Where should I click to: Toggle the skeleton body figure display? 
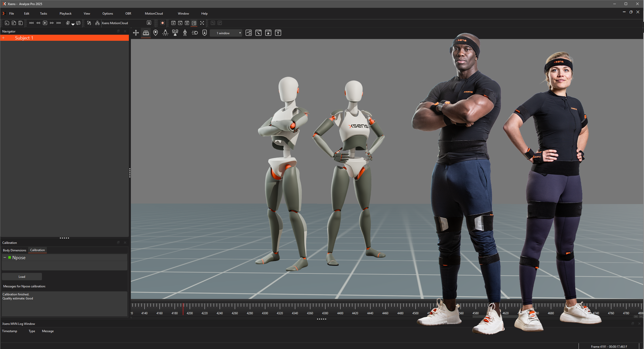click(x=185, y=33)
